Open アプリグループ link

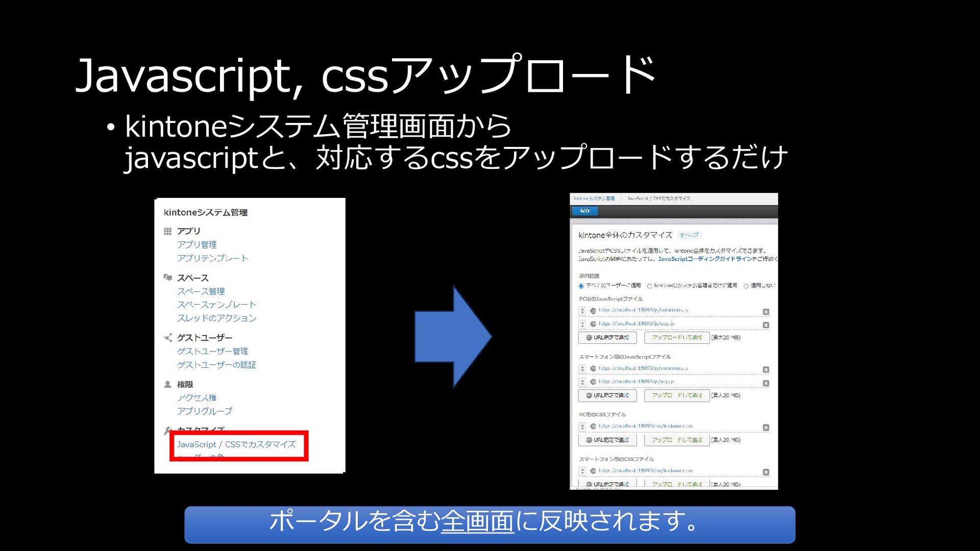pyautogui.click(x=204, y=411)
